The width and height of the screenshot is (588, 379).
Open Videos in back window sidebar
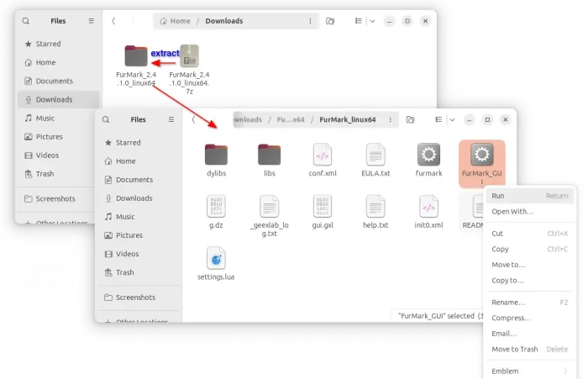[x=56, y=155]
